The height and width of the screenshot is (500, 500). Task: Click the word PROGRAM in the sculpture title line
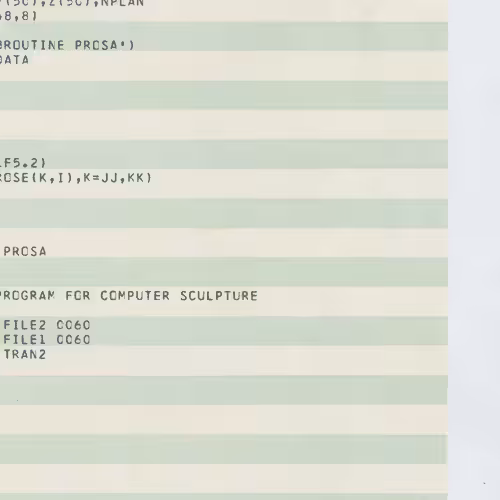(x=28, y=296)
